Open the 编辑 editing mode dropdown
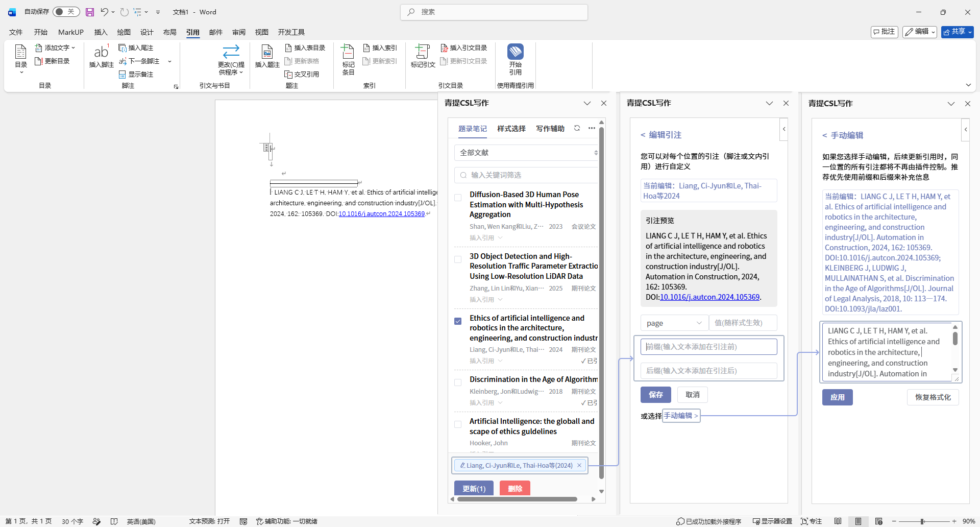 point(920,32)
